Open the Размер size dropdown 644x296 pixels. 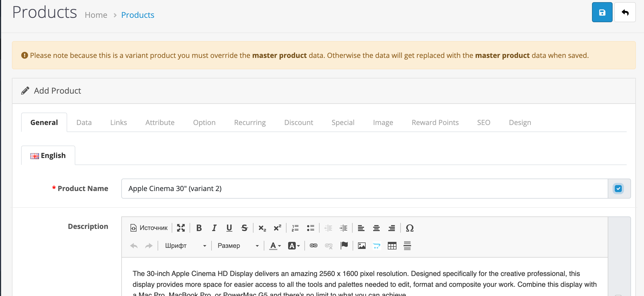pos(238,246)
